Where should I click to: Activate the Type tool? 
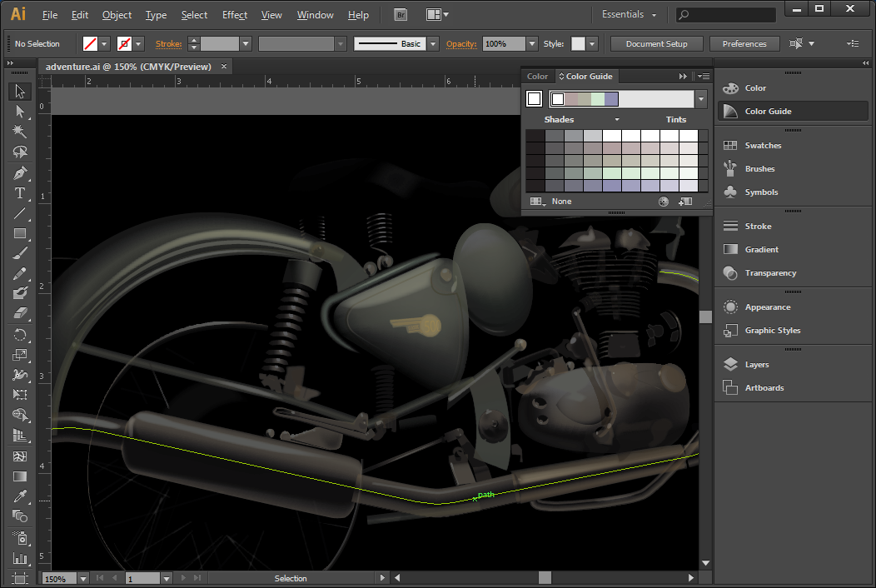20,193
